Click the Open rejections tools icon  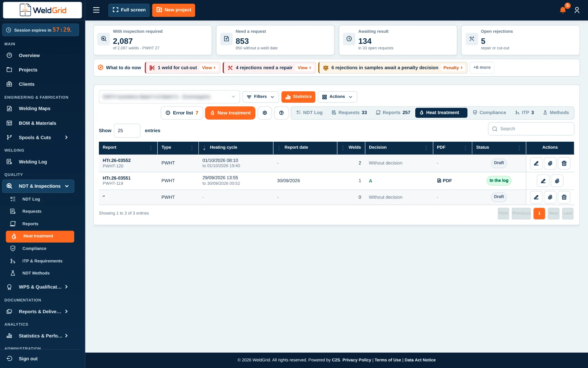pos(472,39)
